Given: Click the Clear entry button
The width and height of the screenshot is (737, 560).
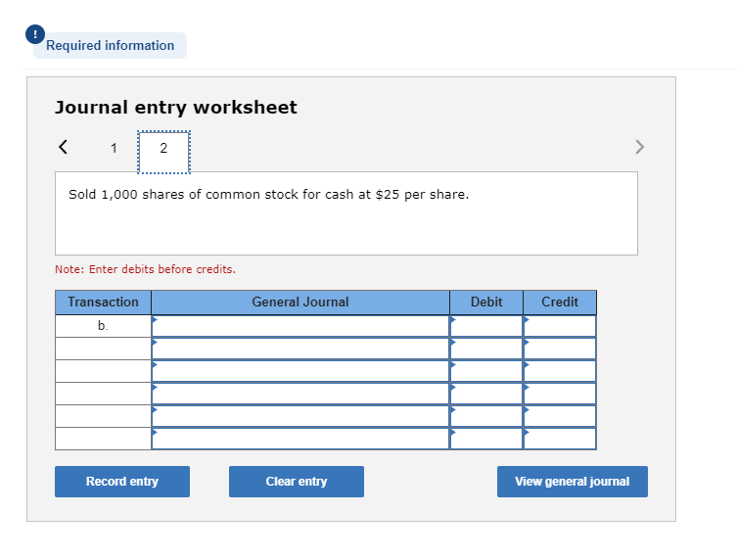Looking at the screenshot, I should (x=297, y=482).
